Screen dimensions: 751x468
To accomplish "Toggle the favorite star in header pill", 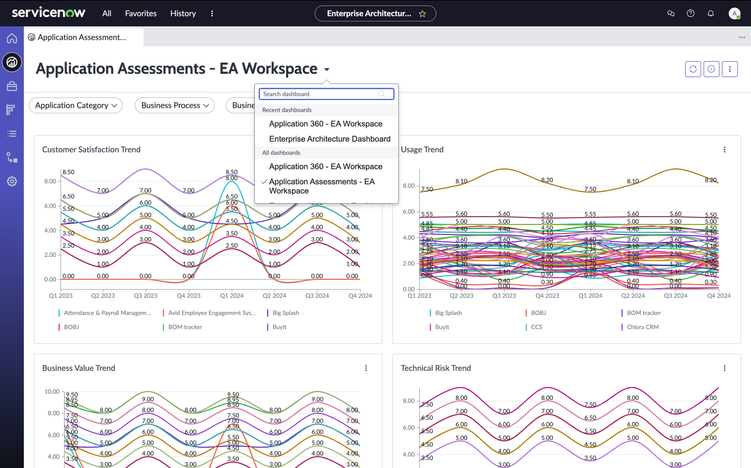I will [x=422, y=13].
